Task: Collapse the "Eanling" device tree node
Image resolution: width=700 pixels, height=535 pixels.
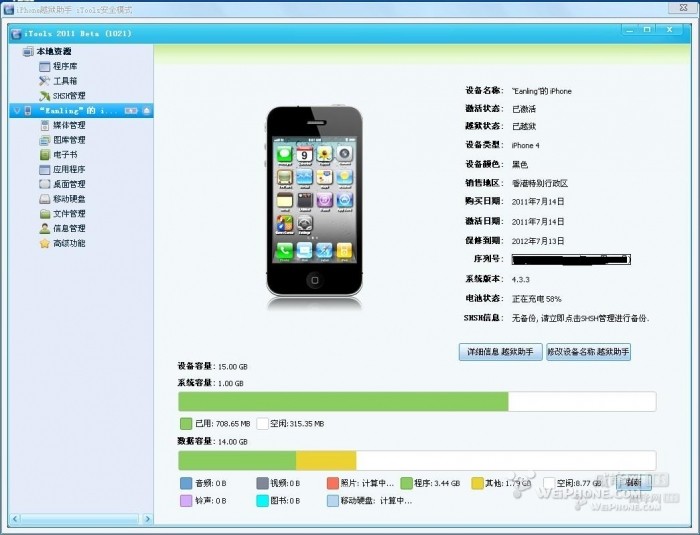Action: click(x=17, y=111)
